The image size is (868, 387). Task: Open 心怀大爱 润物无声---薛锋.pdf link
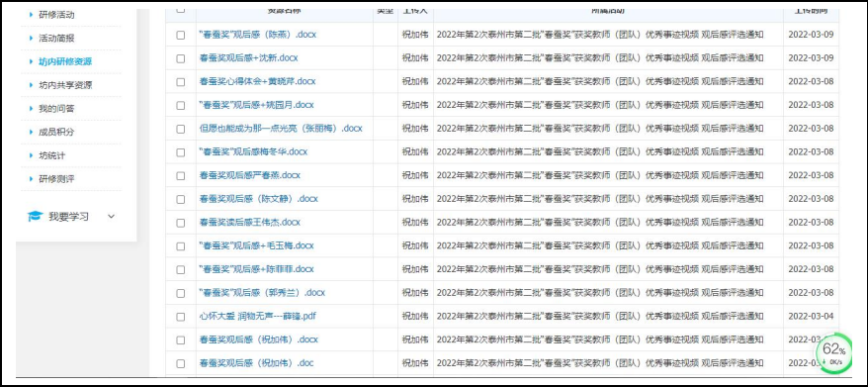click(257, 316)
